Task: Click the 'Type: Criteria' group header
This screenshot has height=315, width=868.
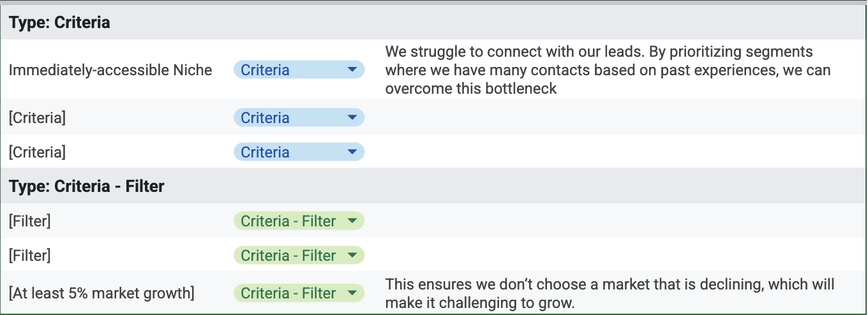Action: [59, 23]
